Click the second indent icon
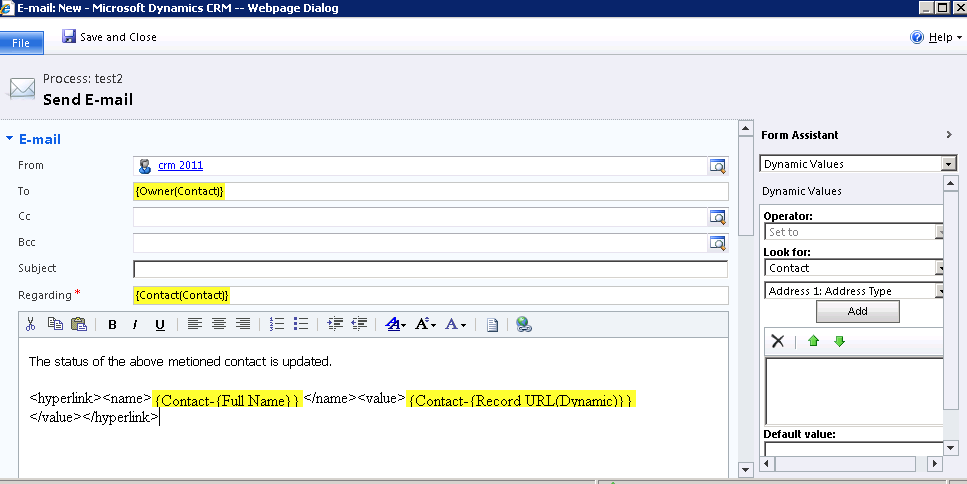Screen dimensions: 967x484 pyautogui.click(x=359, y=324)
